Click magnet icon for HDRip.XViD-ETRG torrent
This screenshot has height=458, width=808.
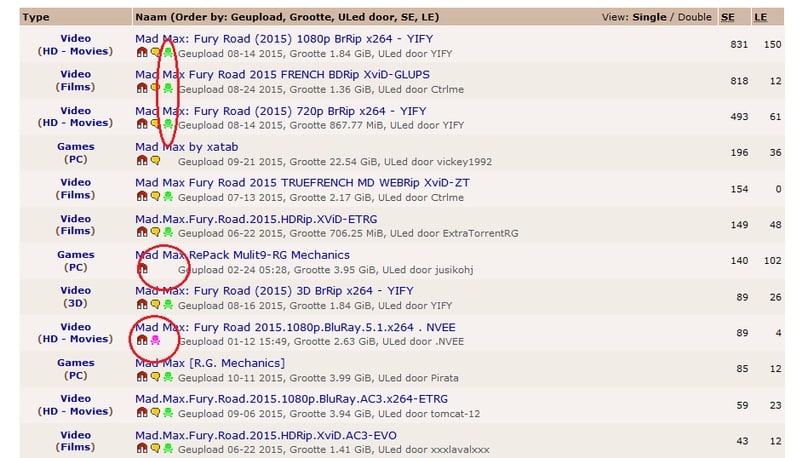pos(142,232)
